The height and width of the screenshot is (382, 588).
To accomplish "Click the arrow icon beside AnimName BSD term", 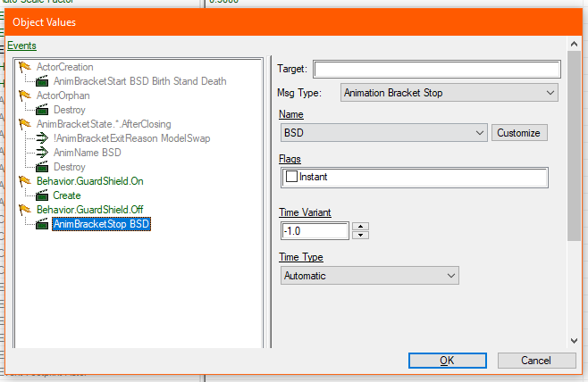I will click(42, 153).
